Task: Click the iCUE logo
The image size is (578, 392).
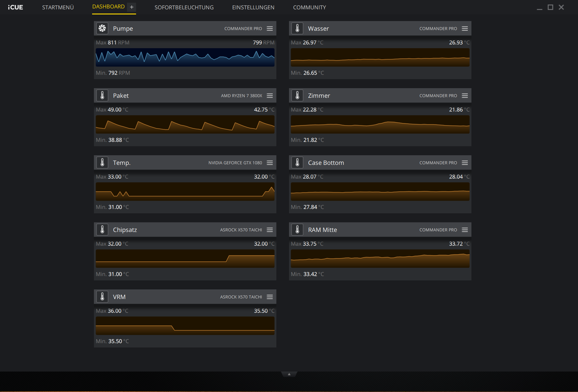Action: coord(15,7)
